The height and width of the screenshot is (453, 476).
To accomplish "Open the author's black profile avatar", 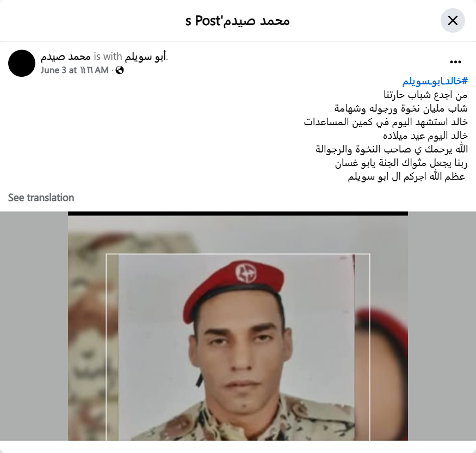I will tap(22, 63).
